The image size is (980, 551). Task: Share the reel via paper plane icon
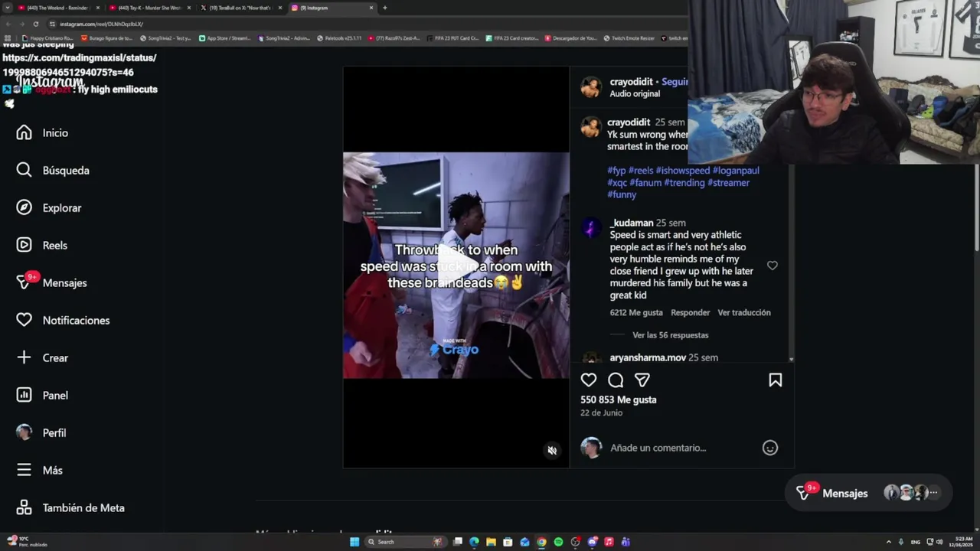(642, 380)
